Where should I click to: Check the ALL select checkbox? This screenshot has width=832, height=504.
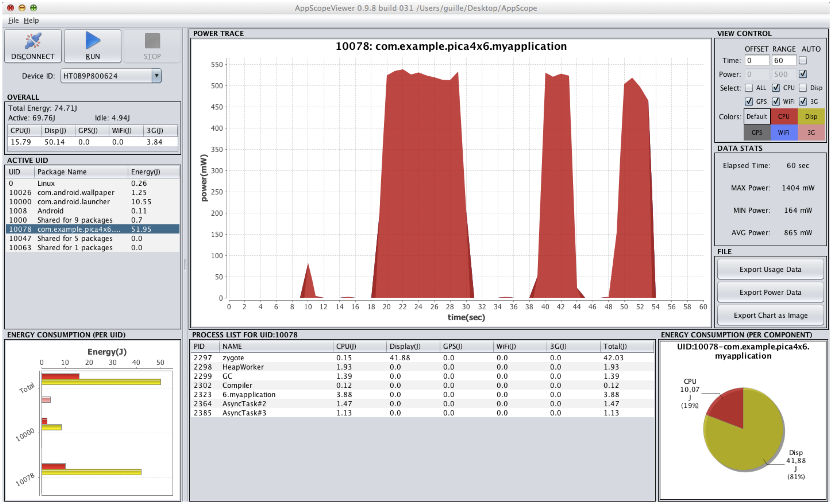point(749,88)
